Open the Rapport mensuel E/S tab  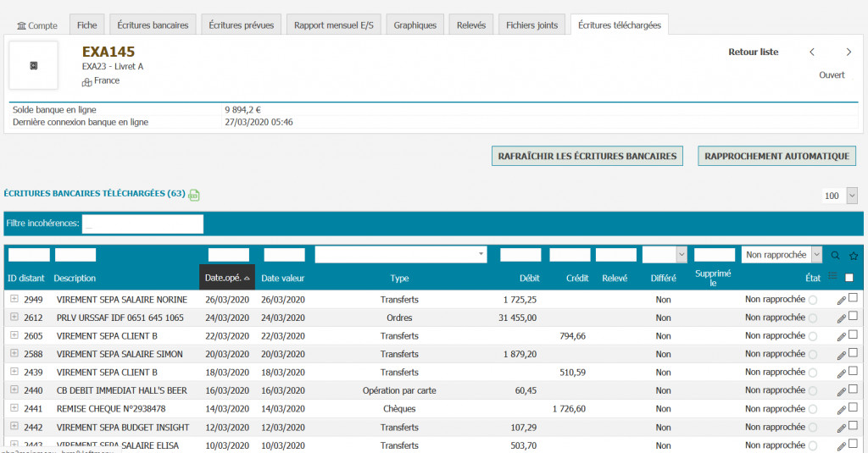[333, 25]
